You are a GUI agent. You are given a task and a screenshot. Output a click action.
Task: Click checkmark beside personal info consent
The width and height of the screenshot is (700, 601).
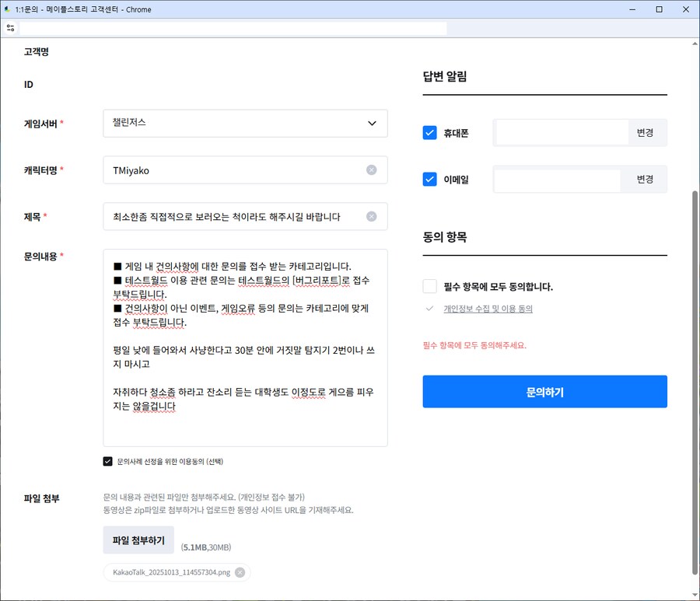tap(429, 309)
